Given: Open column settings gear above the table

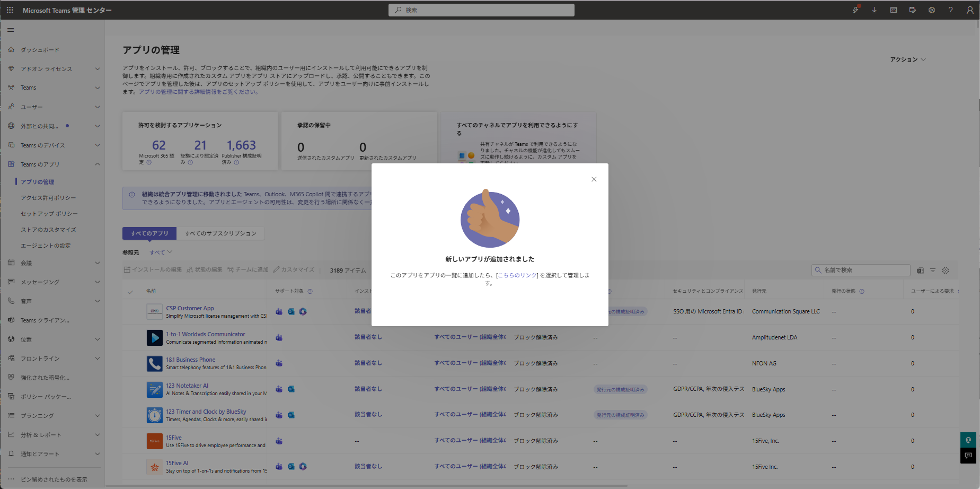Looking at the screenshot, I should (x=946, y=270).
